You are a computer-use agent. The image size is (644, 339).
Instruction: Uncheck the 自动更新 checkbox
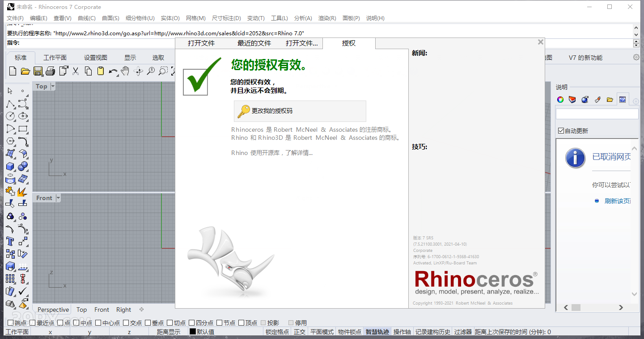[x=561, y=131]
